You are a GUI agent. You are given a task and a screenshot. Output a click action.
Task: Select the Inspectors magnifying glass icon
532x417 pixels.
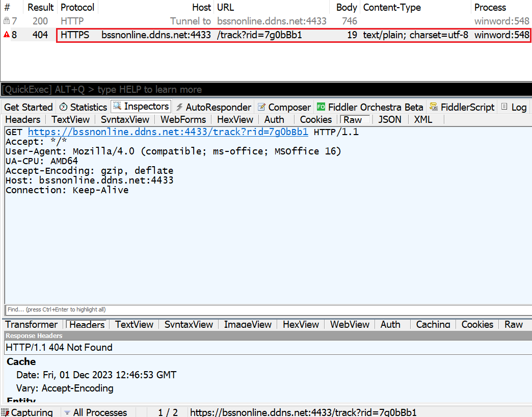coord(117,107)
